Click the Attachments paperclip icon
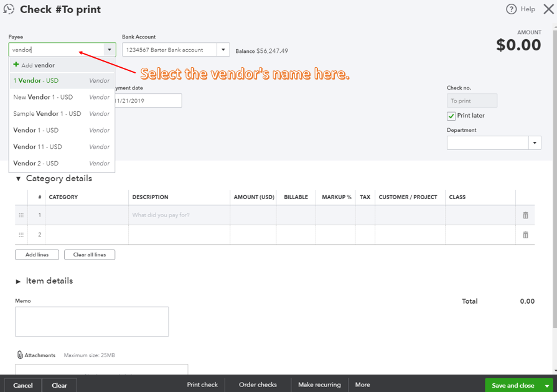Viewport: 557px width, 392px height. (x=20, y=355)
